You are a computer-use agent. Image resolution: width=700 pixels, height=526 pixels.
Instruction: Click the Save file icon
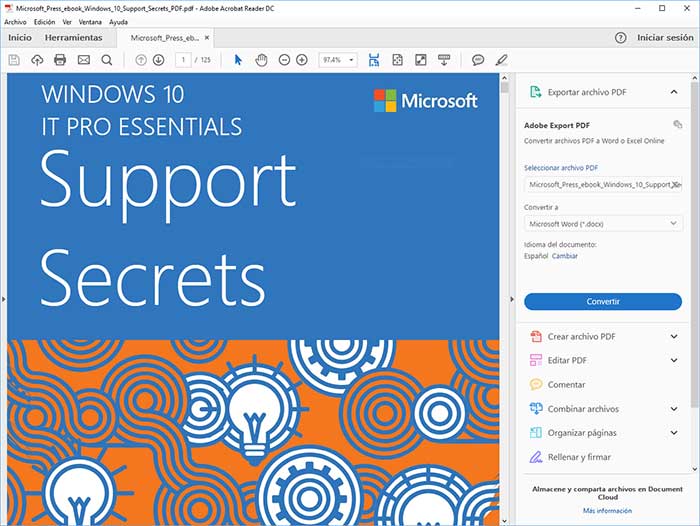click(x=14, y=60)
